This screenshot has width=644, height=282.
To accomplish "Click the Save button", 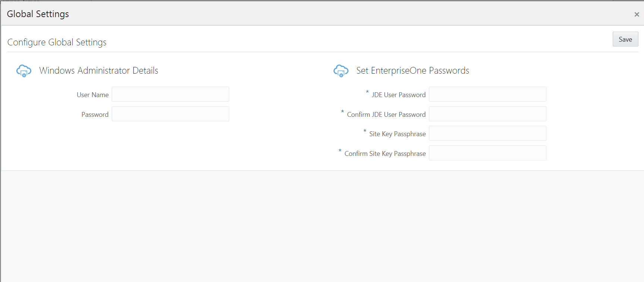I will pos(625,39).
